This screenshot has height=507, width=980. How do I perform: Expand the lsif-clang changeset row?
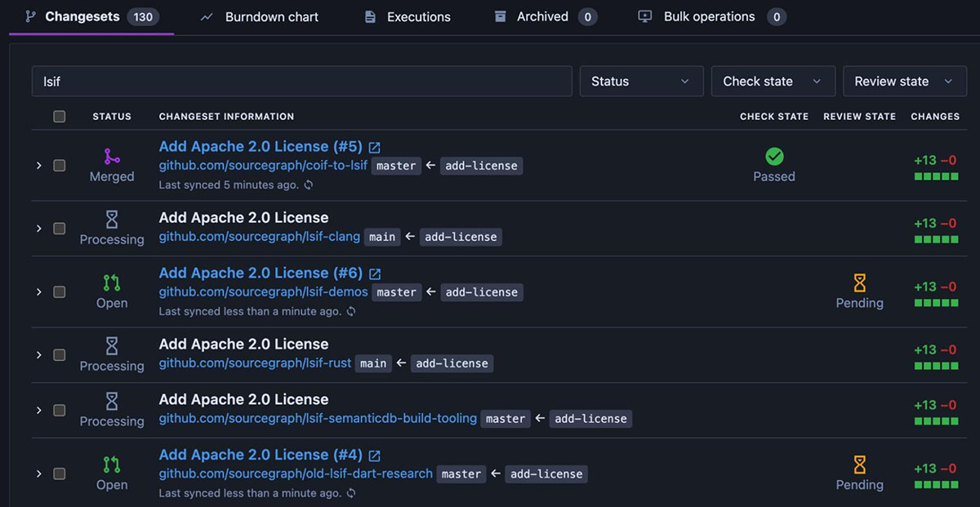(38, 229)
